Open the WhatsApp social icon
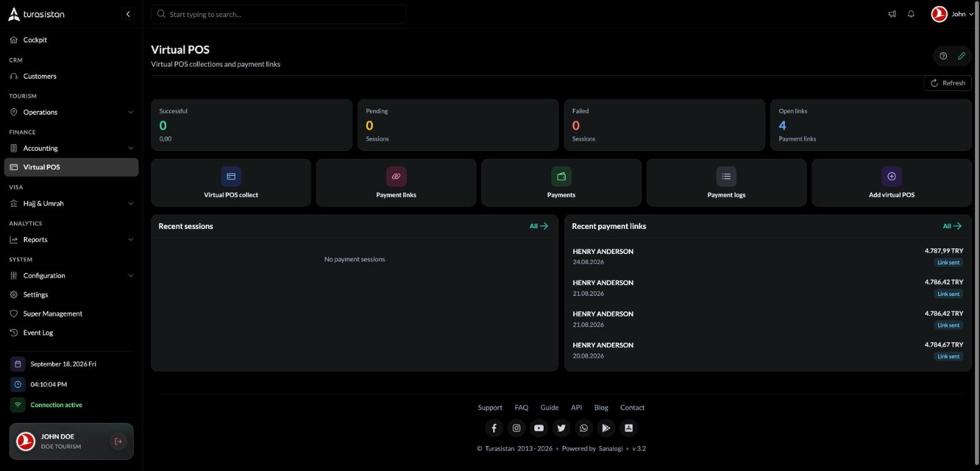The width and height of the screenshot is (980, 471). tap(584, 428)
